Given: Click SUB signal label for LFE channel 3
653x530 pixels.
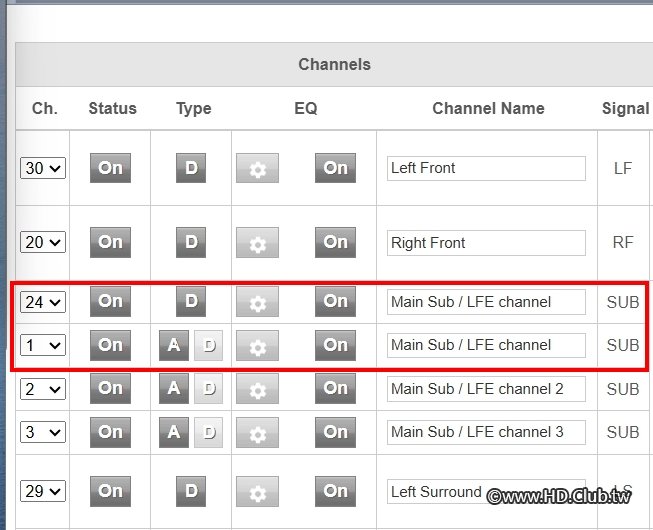Looking at the screenshot, I should coord(623,433).
